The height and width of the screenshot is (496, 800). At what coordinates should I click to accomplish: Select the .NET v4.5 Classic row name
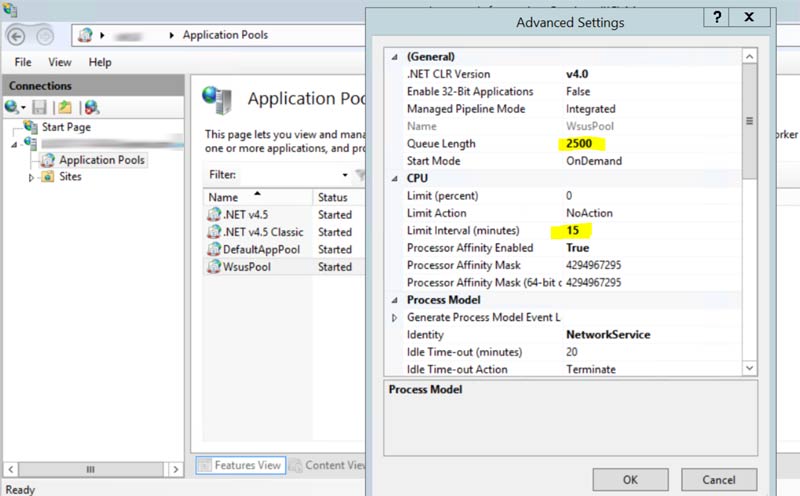coord(263,232)
